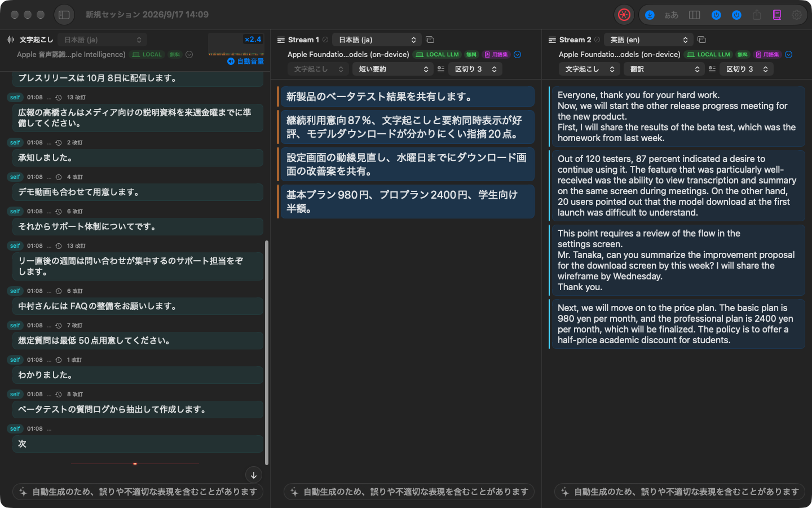The height and width of the screenshot is (508, 812).
Task: Open the settings gear icon
Action: [797, 15]
